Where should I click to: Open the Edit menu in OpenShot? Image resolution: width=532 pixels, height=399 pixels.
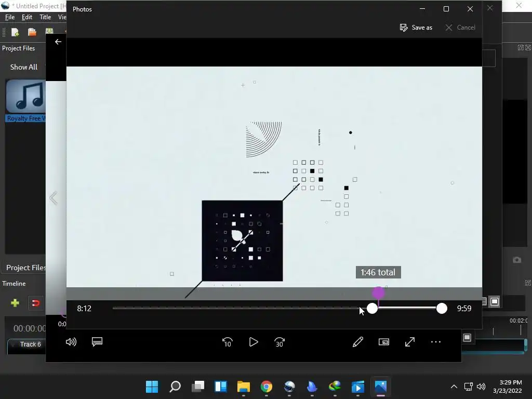[x=27, y=17]
